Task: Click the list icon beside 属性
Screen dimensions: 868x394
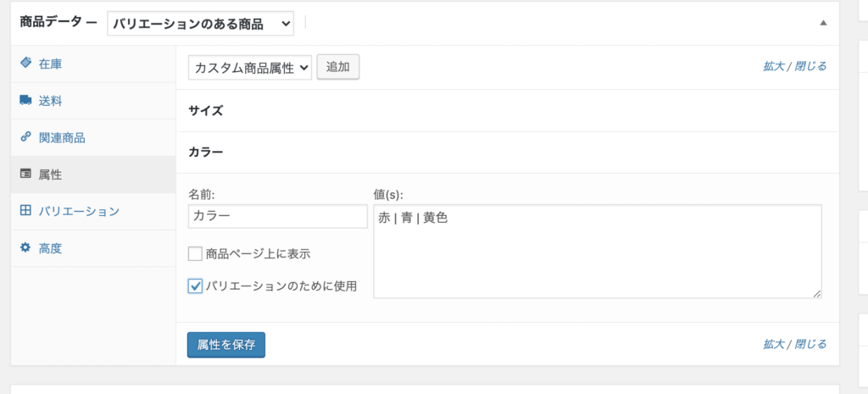Action: pyautogui.click(x=25, y=175)
